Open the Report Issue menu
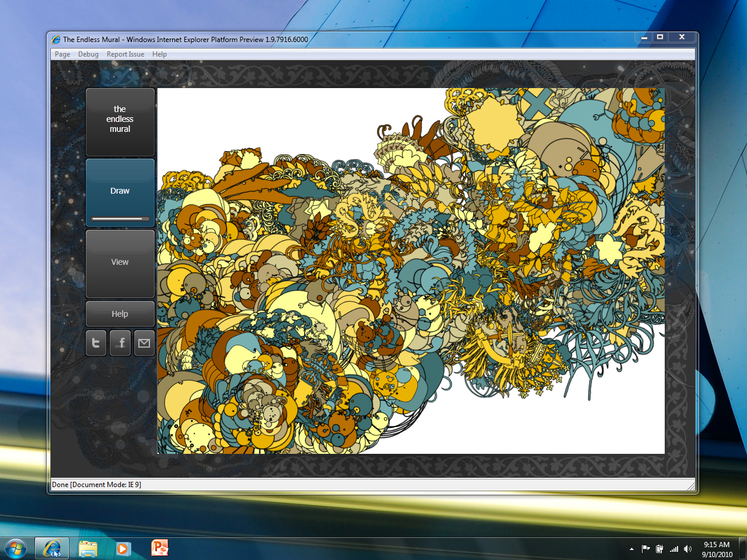747x560 pixels. [125, 54]
